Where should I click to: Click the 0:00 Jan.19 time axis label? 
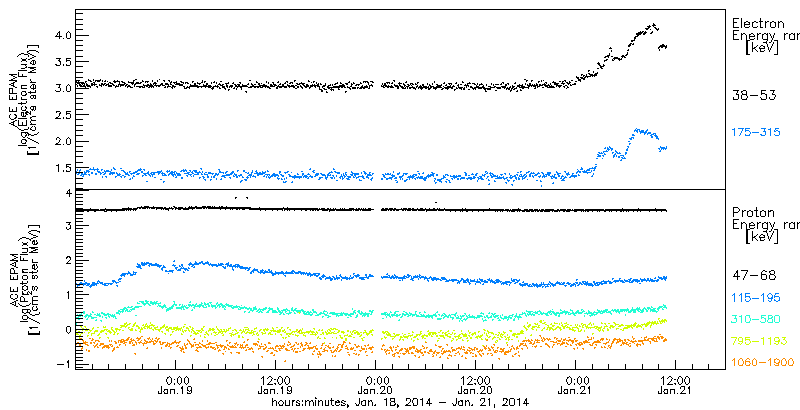[x=176, y=385]
